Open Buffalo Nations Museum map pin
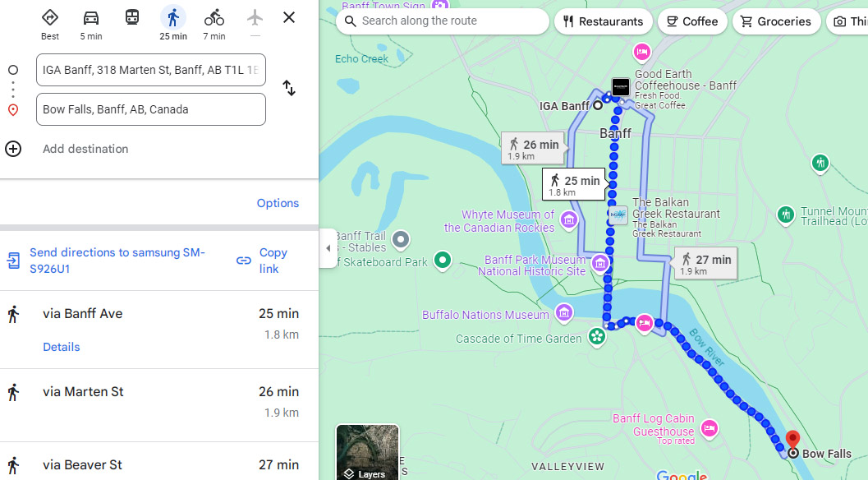 tap(564, 312)
